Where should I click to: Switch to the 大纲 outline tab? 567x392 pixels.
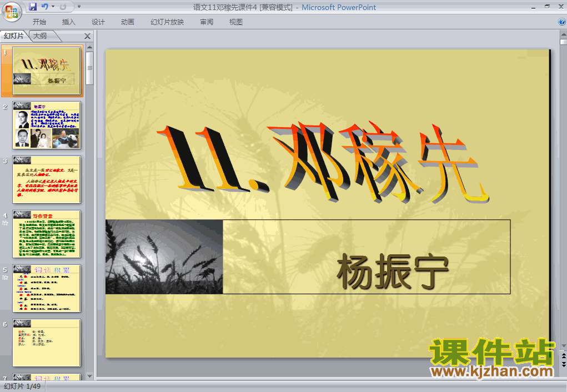40,36
